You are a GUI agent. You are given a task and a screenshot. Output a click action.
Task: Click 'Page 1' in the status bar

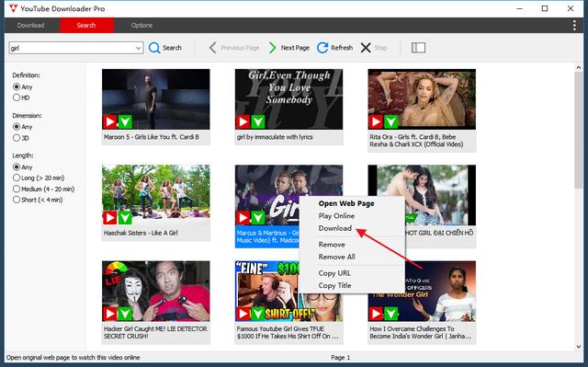coord(340,358)
